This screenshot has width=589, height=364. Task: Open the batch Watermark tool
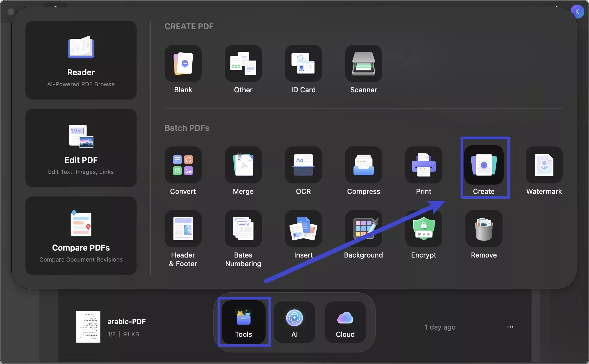pos(544,165)
